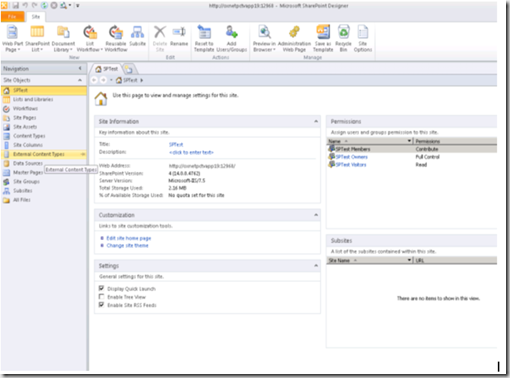Create a Reusable Workflow
This screenshot has width=510, height=378.
[116, 39]
